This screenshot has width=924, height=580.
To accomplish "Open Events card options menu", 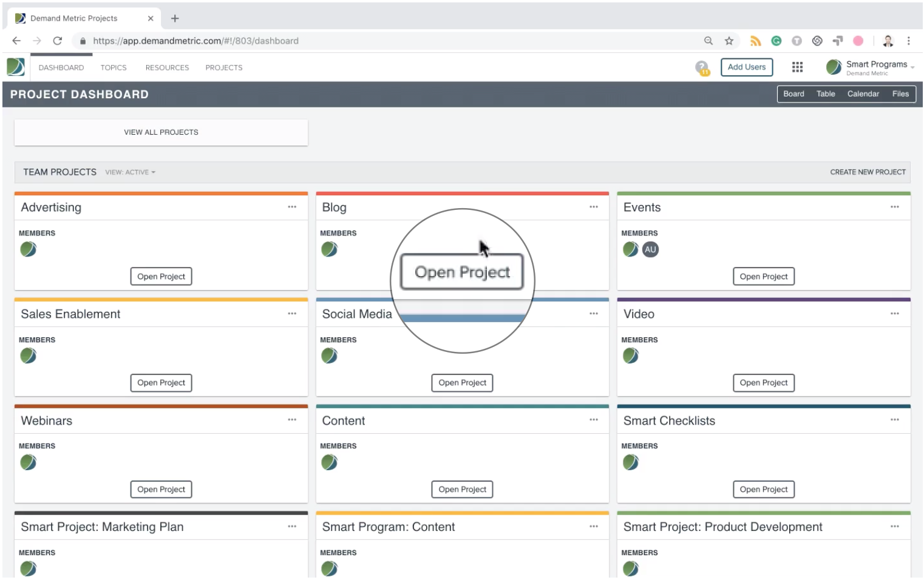I will coord(894,207).
